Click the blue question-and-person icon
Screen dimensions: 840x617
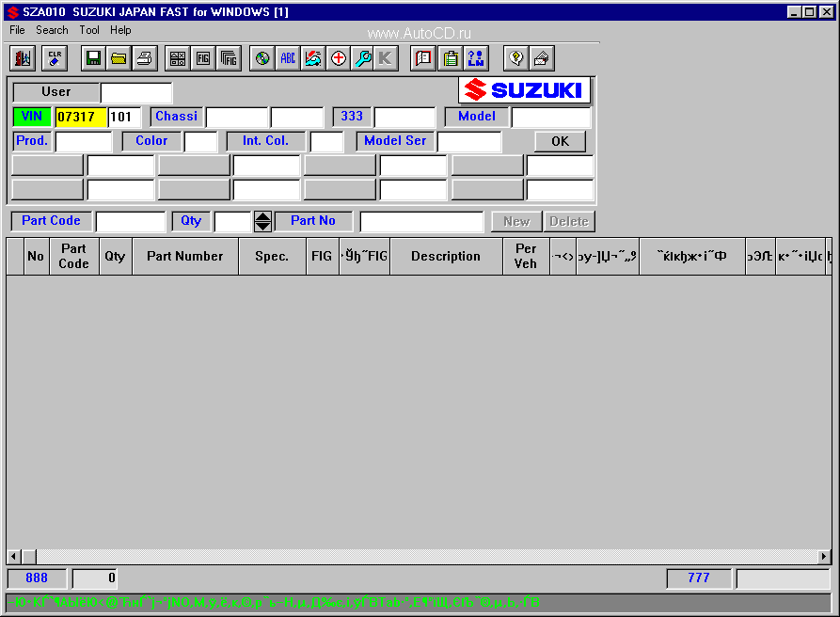point(476,58)
